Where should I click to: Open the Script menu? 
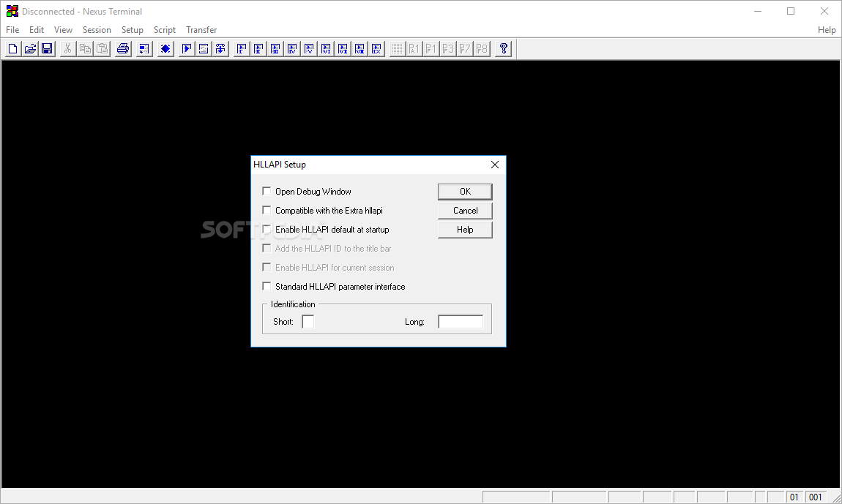tap(164, 29)
